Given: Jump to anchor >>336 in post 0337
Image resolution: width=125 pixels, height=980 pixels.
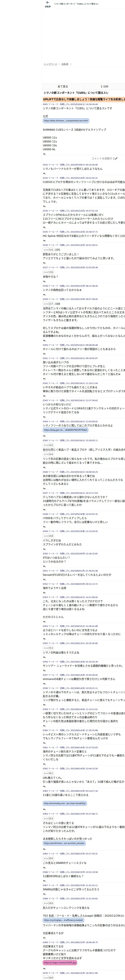Looking at the screenshot, I should pyautogui.click(x=49, y=272).
